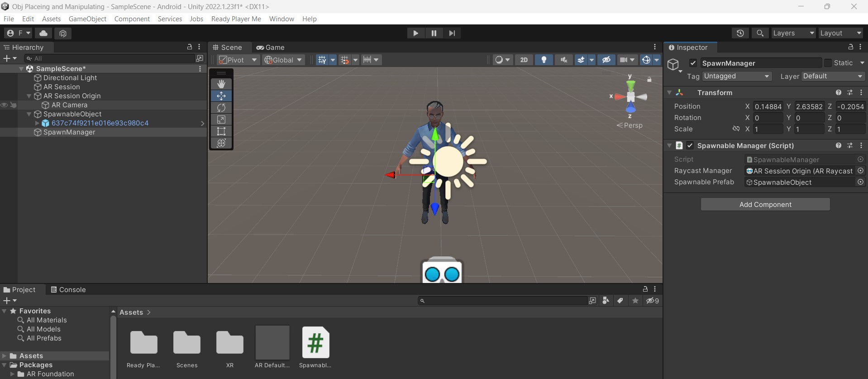Toggle 2D scene view mode

pyautogui.click(x=524, y=60)
